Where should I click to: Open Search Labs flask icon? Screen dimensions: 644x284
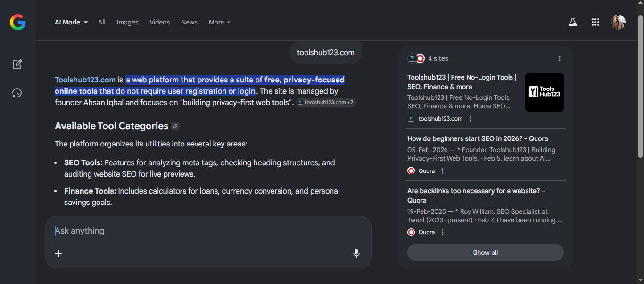pos(573,22)
